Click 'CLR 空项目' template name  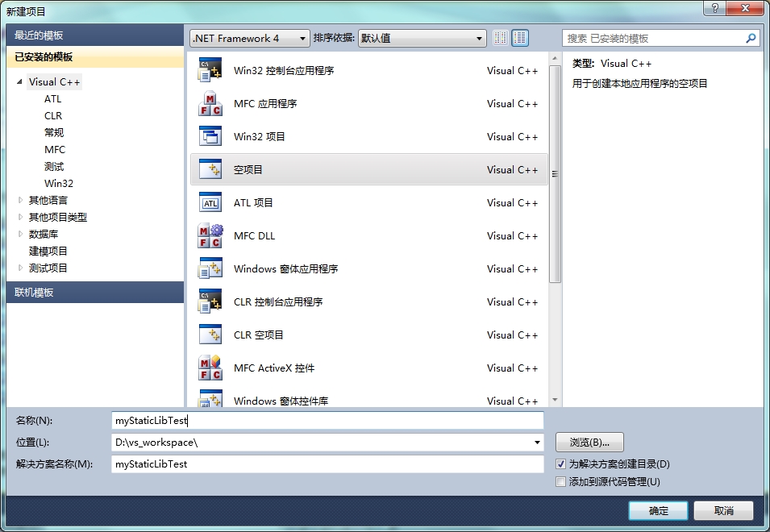pos(258,335)
